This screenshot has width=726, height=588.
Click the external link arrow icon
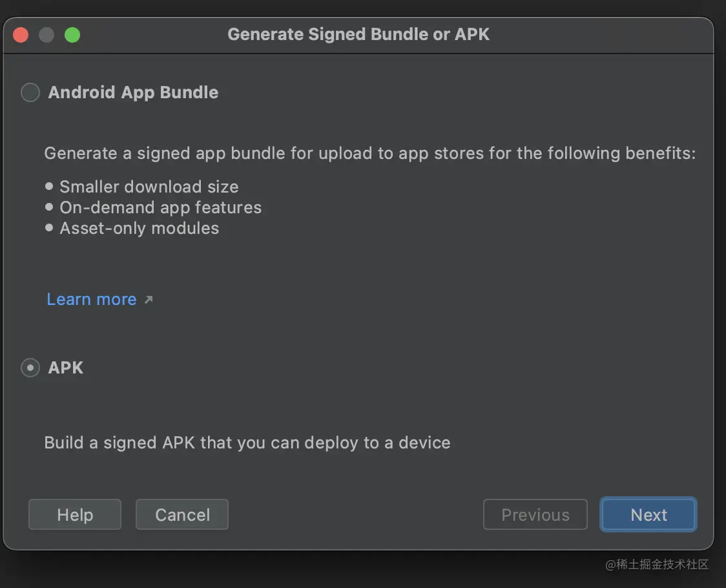click(x=149, y=300)
